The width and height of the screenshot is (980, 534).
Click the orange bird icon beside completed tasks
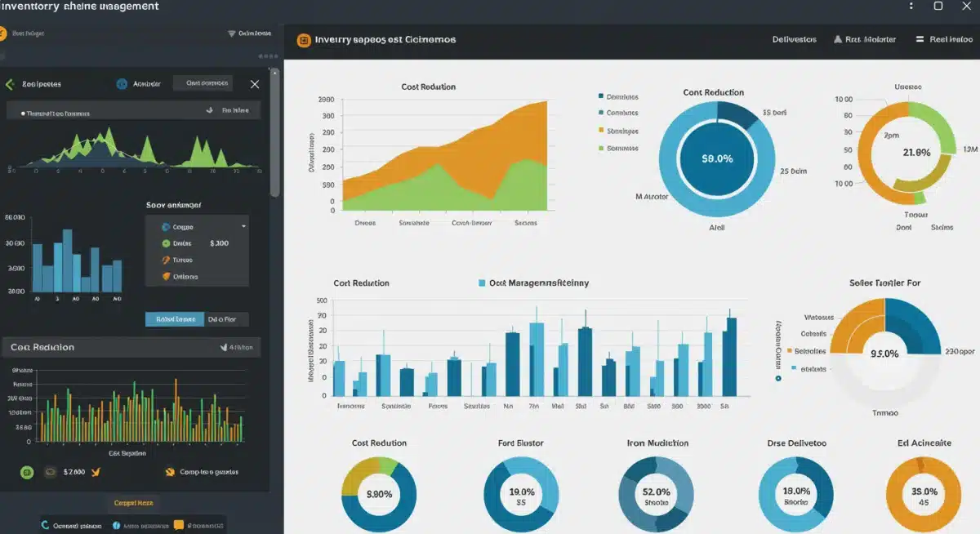169,472
